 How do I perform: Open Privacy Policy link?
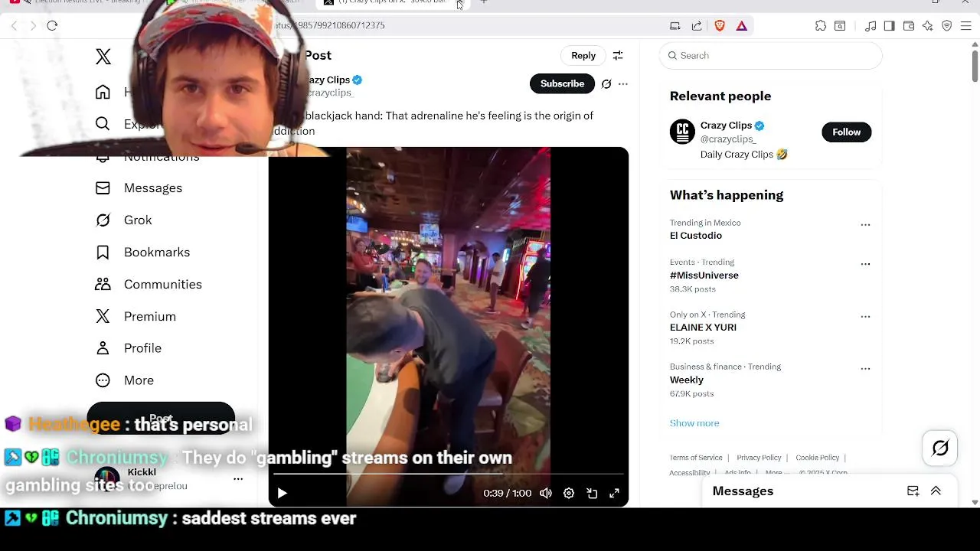click(x=759, y=458)
